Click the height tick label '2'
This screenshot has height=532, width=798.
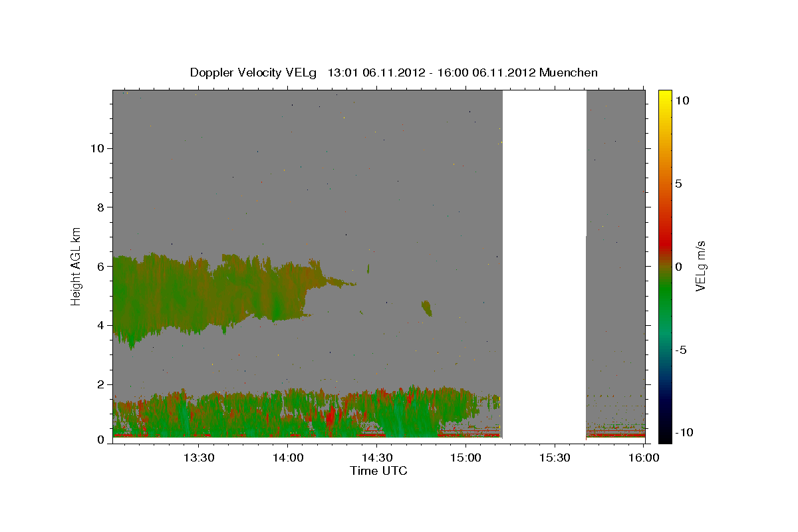pyautogui.click(x=101, y=384)
